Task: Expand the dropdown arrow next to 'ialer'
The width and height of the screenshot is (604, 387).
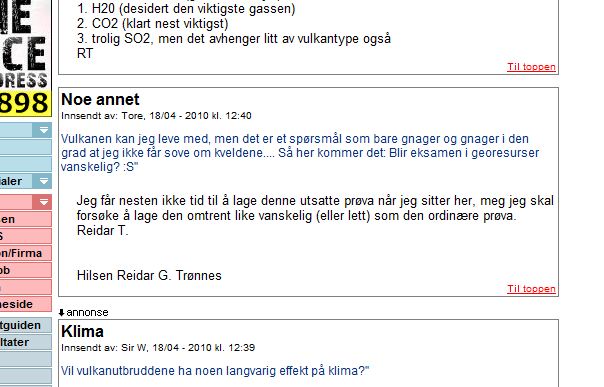Action: tap(44, 181)
